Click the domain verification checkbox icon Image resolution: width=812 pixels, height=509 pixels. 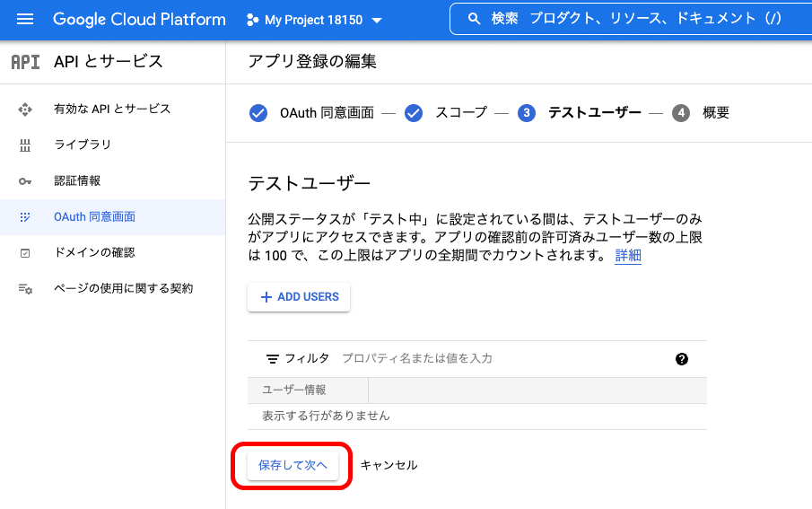click(x=25, y=253)
